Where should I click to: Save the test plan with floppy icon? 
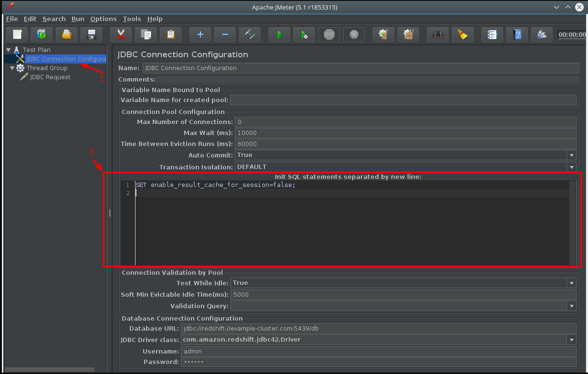(92, 34)
